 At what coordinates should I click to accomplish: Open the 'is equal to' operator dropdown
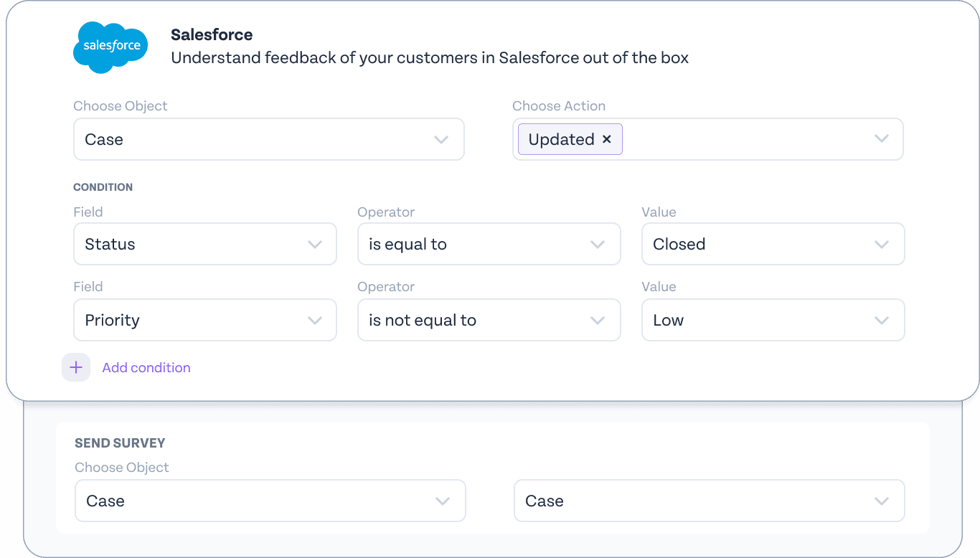pos(489,244)
